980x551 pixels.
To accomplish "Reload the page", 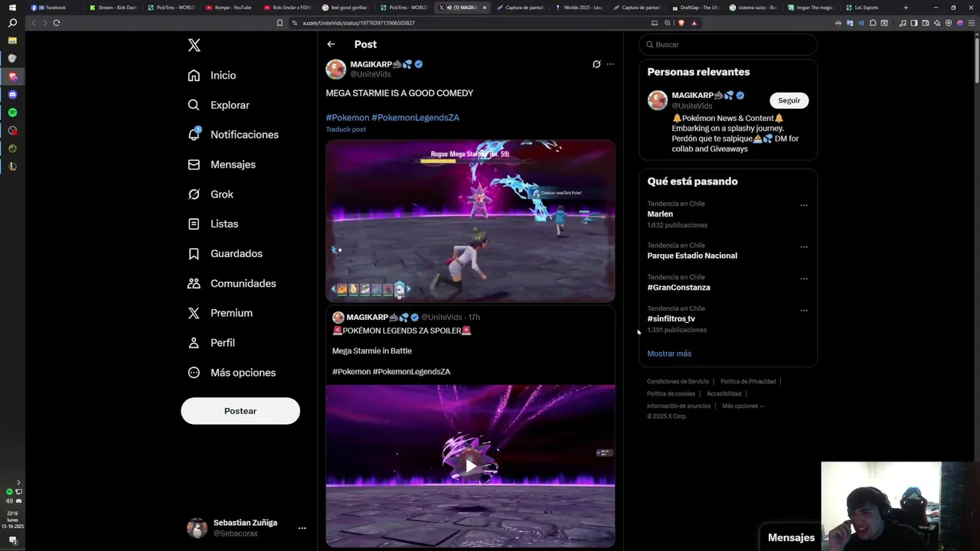I will 57,23.
